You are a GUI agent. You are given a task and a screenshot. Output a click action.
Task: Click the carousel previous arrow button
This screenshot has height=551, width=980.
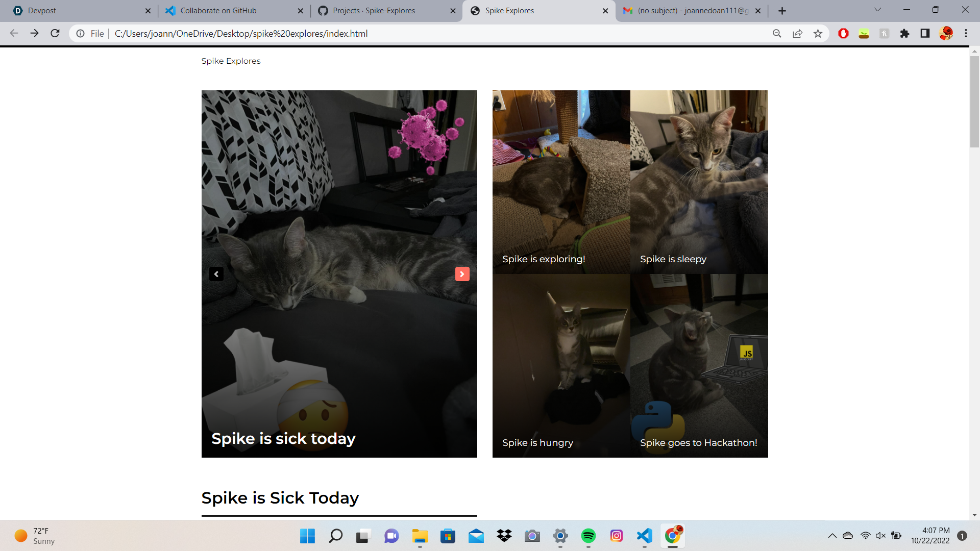point(216,274)
